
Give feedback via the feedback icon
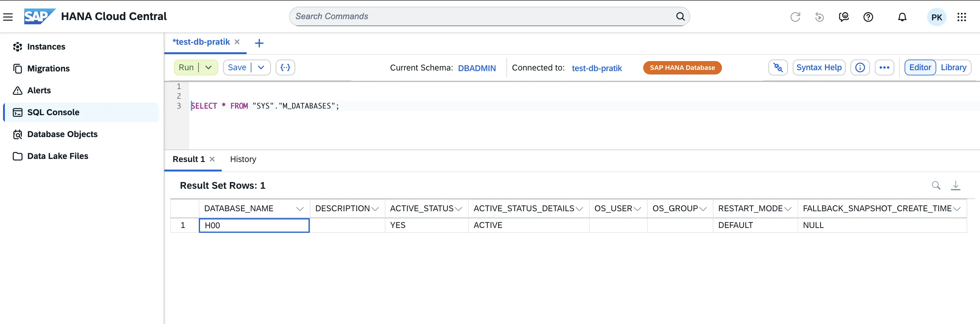pyautogui.click(x=844, y=17)
